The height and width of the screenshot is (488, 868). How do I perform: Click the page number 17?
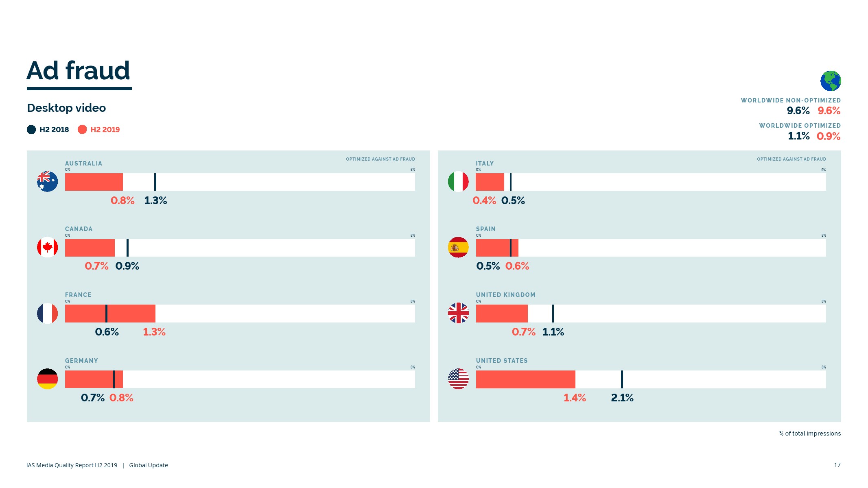837,465
